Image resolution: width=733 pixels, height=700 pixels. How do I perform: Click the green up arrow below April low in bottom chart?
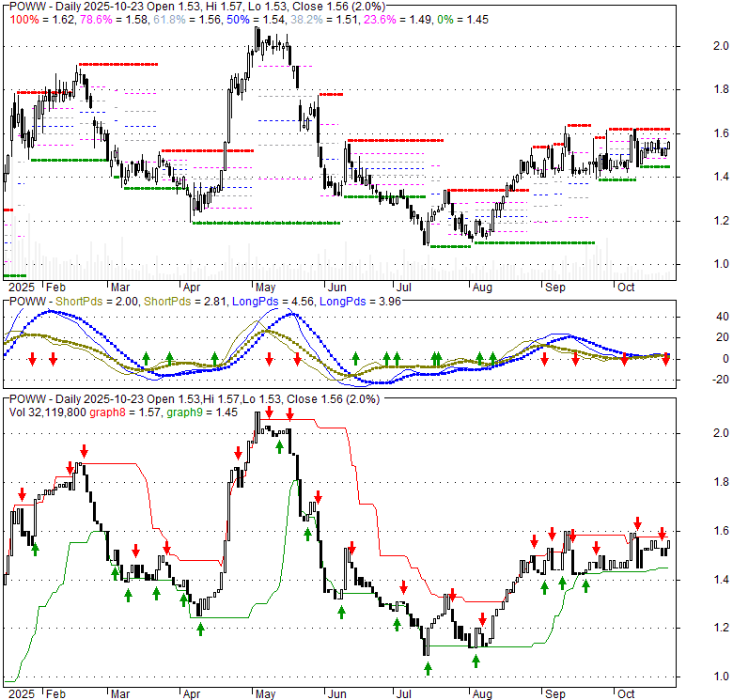(x=200, y=629)
